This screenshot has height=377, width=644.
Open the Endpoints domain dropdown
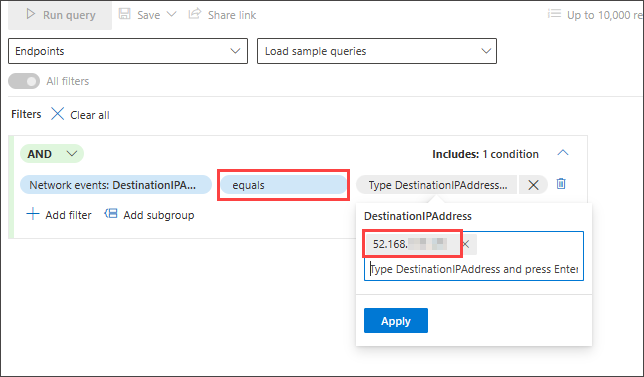(x=128, y=51)
